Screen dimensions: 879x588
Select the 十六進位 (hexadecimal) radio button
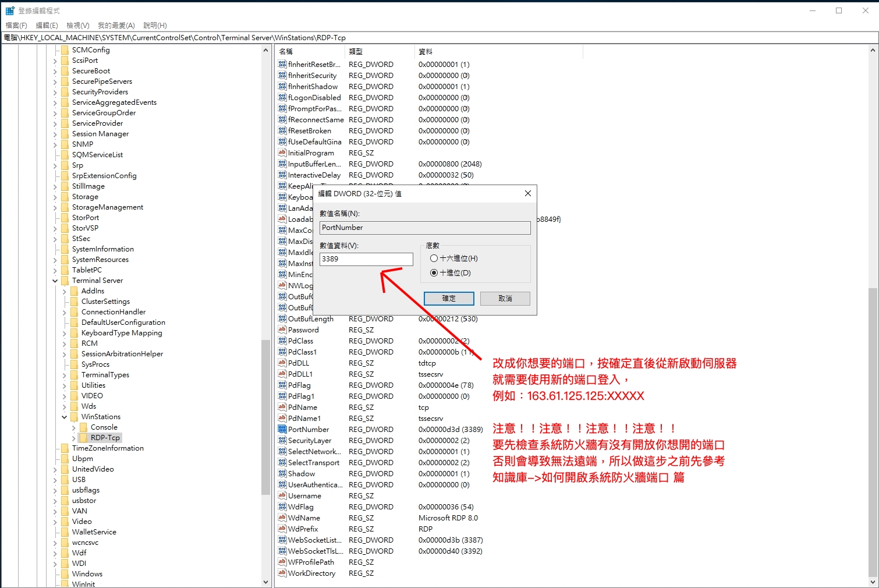tap(434, 258)
